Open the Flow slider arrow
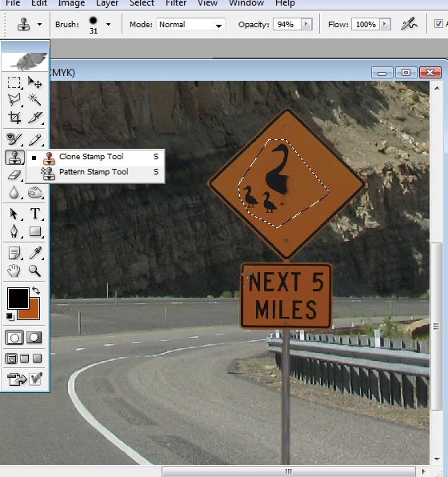Viewport: 448px width, 477px height. (385, 24)
